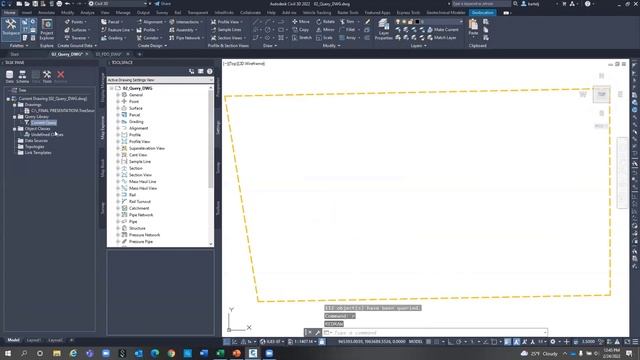Expand the Alignment settings node
This screenshot has height=360, width=640.
tap(118, 128)
